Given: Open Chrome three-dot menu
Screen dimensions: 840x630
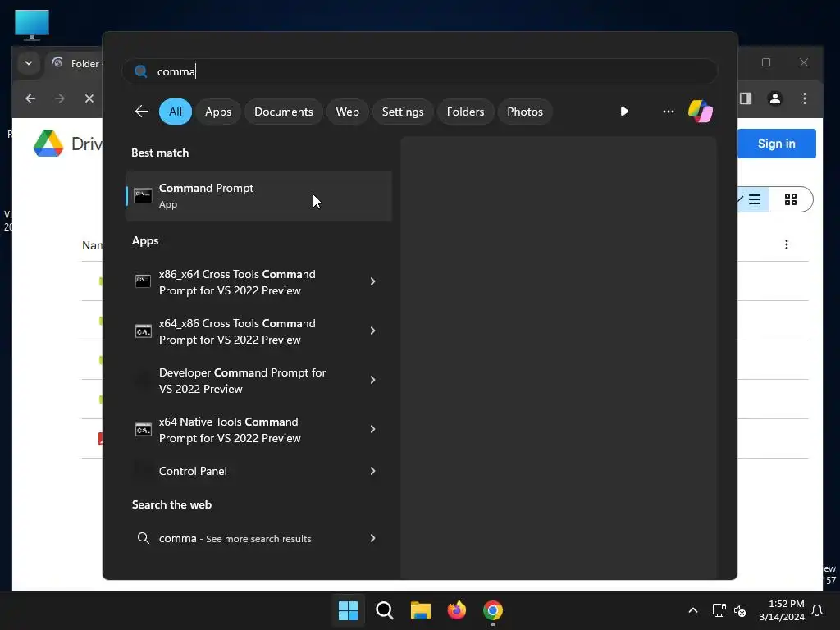Looking at the screenshot, I should (804, 98).
